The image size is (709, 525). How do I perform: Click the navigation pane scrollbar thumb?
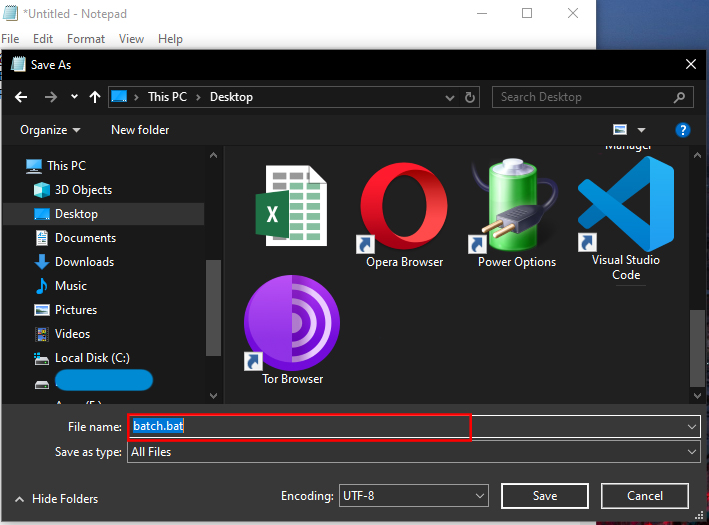point(213,308)
